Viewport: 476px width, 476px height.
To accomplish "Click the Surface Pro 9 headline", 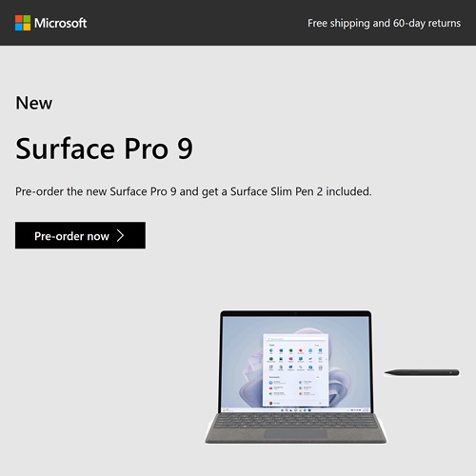I will [x=104, y=149].
